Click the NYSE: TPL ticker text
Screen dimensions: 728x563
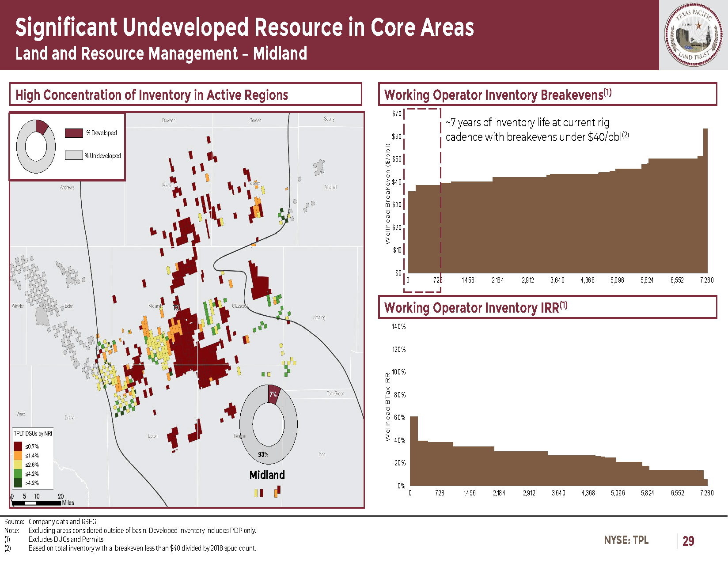pyautogui.click(x=626, y=540)
